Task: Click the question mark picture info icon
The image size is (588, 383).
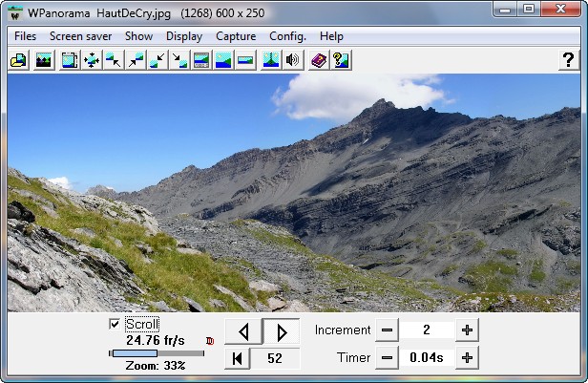Action: click(341, 60)
